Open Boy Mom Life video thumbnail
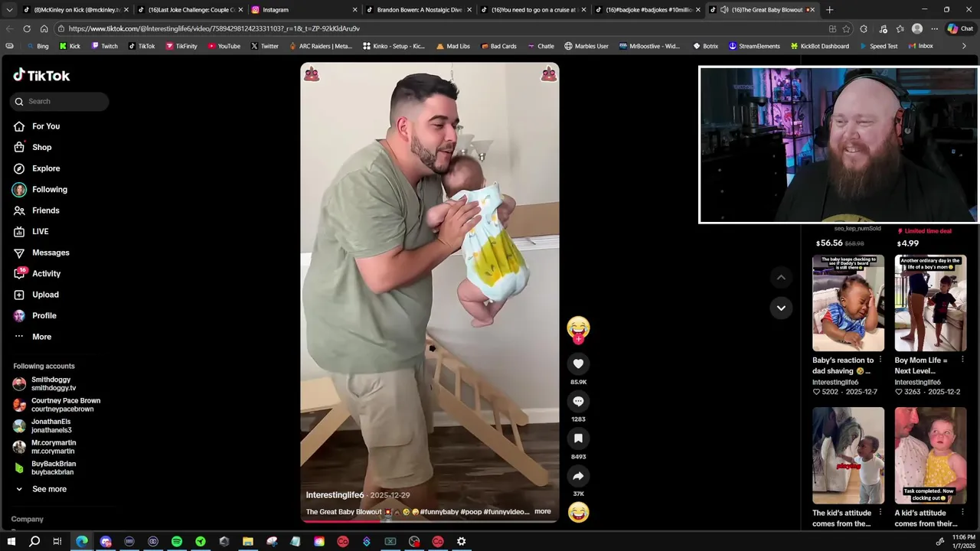Screen dimensions: 980x551 coord(930,303)
